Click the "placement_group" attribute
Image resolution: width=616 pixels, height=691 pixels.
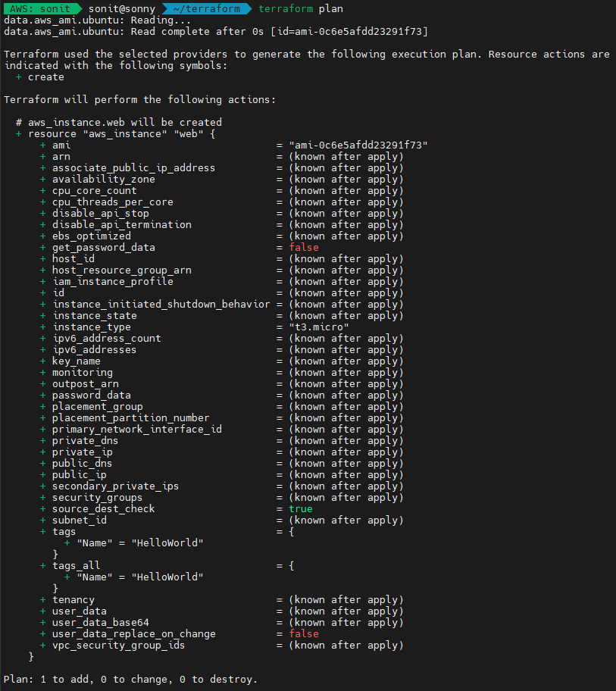tap(98, 407)
